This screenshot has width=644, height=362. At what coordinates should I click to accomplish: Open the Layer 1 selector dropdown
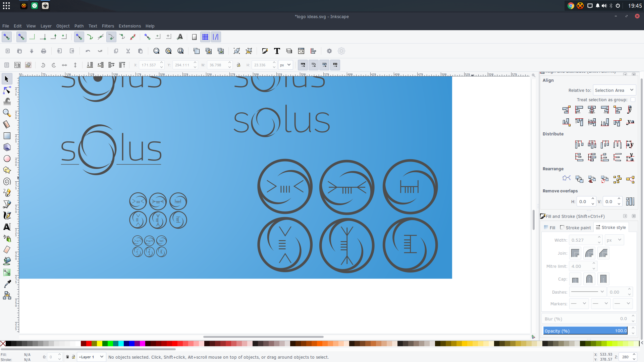(91, 357)
